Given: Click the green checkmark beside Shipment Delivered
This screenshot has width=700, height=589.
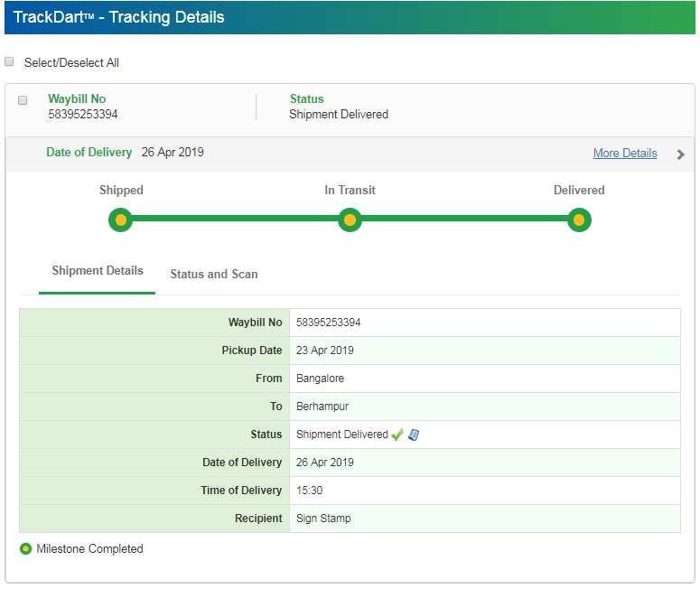Looking at the screenshot, I should tap(397, 435).
